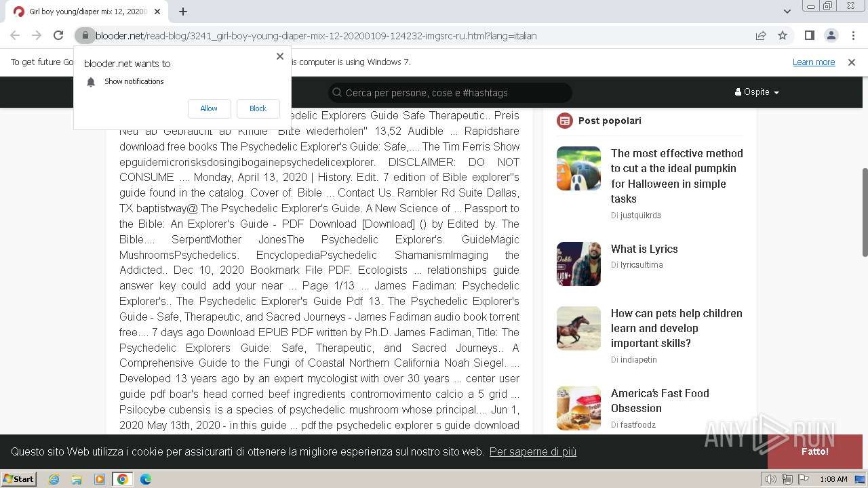Click the address bar URL
Viewport: 868px width, 488px height.
(316, 35)
